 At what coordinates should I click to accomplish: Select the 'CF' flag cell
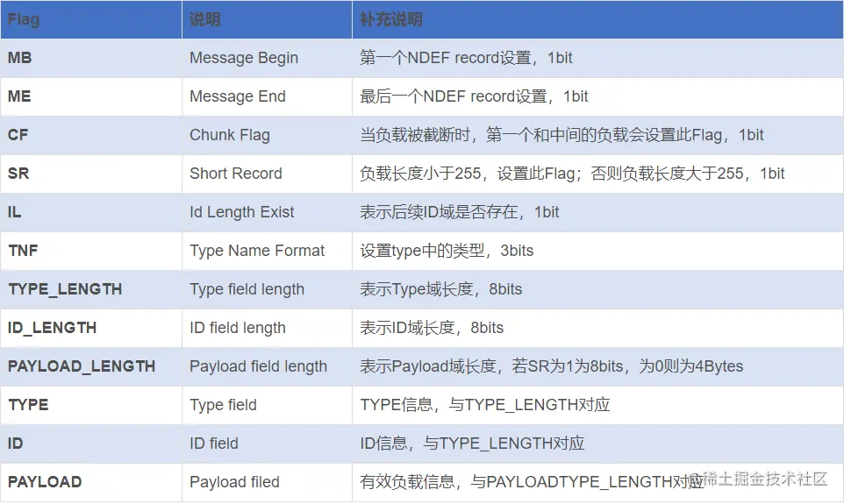91,135
